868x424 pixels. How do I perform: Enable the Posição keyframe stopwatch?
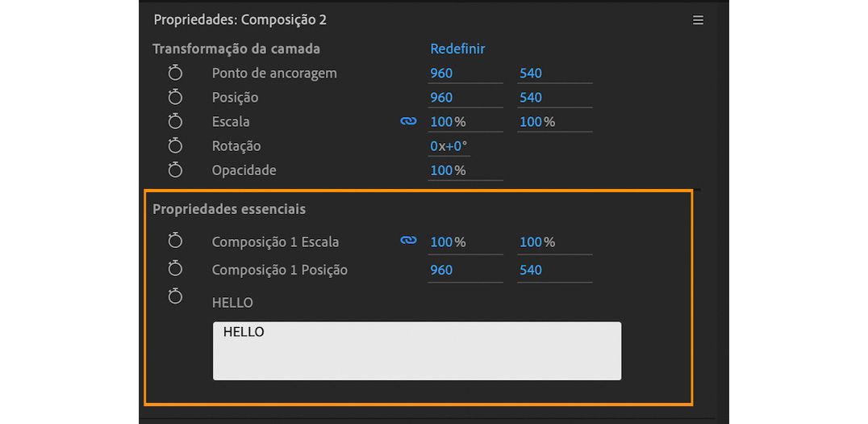pos(175,97)
